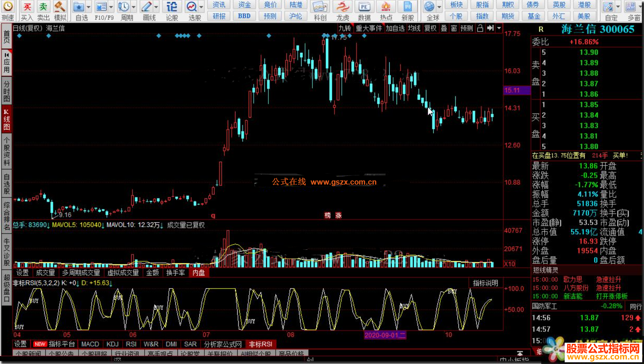Image resolution: width=644 pixels, height=364 pixels.
Task: Click the X10 volume scale label
Action: pyautogui.click(x=509, y=264)
